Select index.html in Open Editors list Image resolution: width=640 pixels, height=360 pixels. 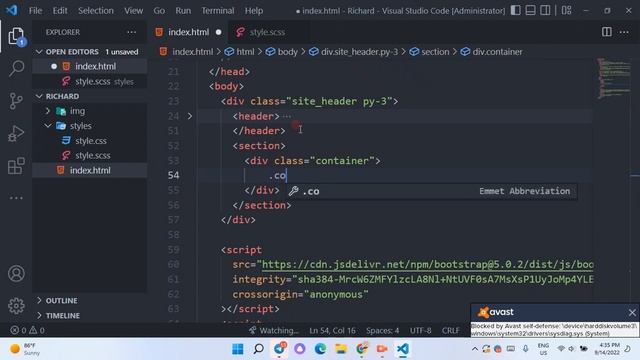click(x=89, y=66)
